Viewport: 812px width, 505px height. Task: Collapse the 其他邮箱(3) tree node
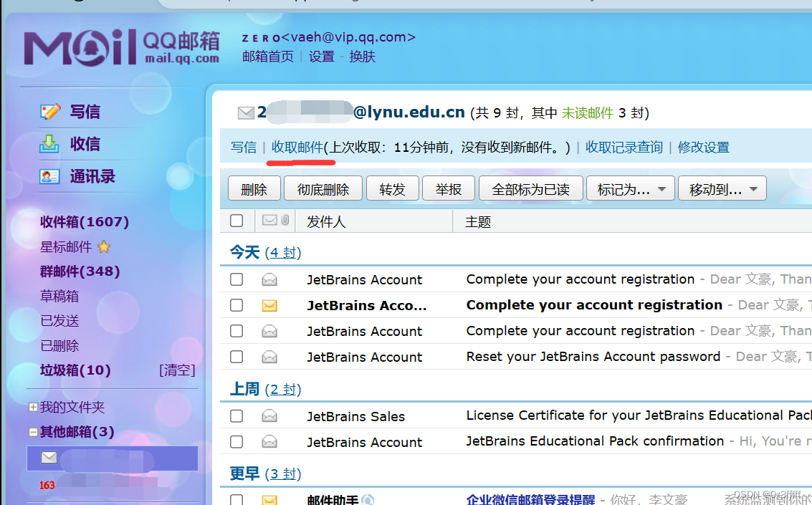click(33, 432)
